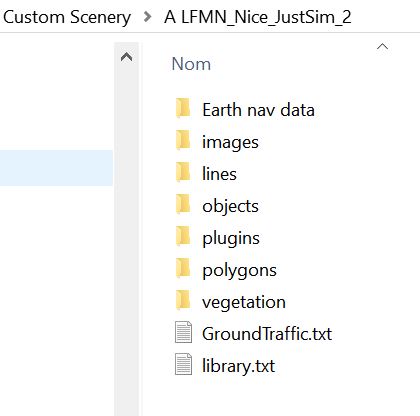Select the vegetation folder icon
The width and height of the screenshot is (420, 416).
(183, 300)
